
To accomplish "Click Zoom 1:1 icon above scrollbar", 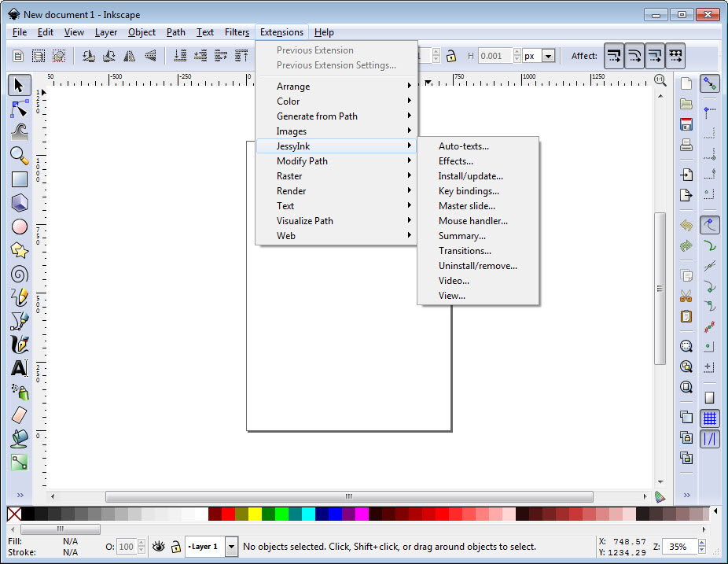I will point(660,80).
